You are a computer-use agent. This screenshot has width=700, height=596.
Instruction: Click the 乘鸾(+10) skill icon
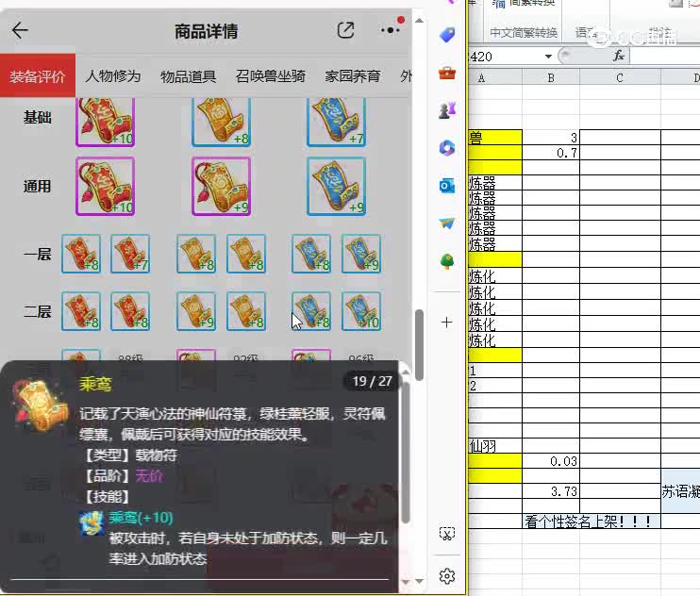[x=92, y=522]
